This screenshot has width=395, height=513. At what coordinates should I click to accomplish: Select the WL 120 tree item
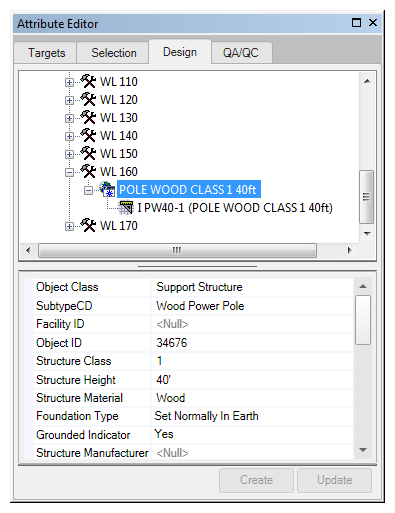(119, 100)
